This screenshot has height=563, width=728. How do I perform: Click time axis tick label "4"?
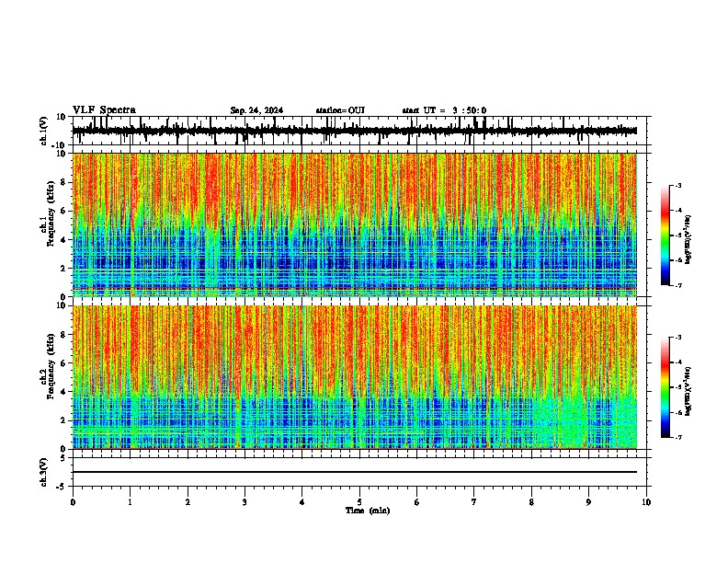coord(302,502)
